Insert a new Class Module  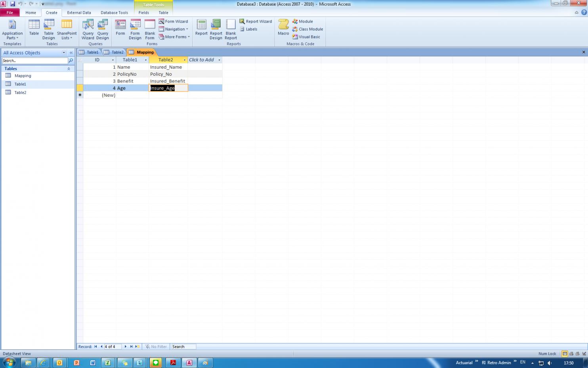[x=308, y=29]
